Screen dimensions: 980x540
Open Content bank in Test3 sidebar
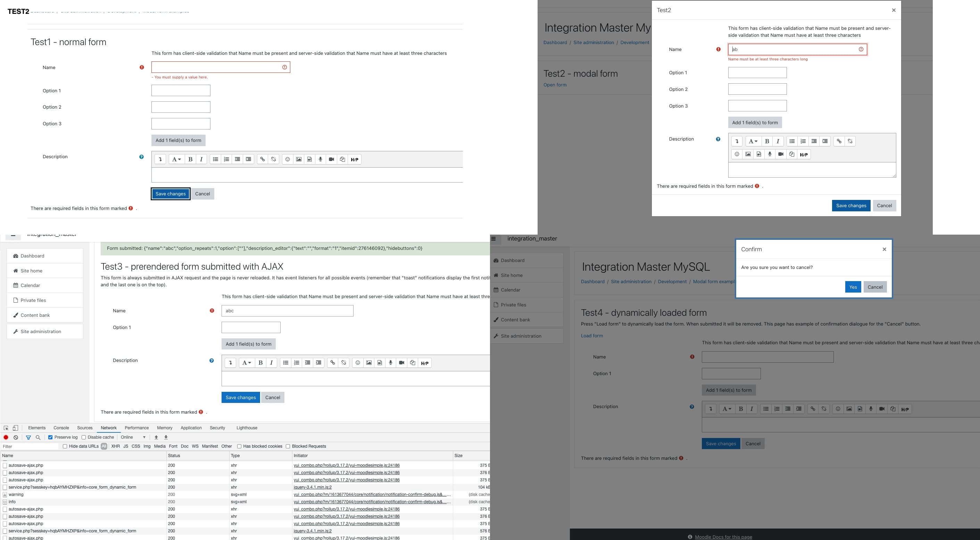[45, 315]
